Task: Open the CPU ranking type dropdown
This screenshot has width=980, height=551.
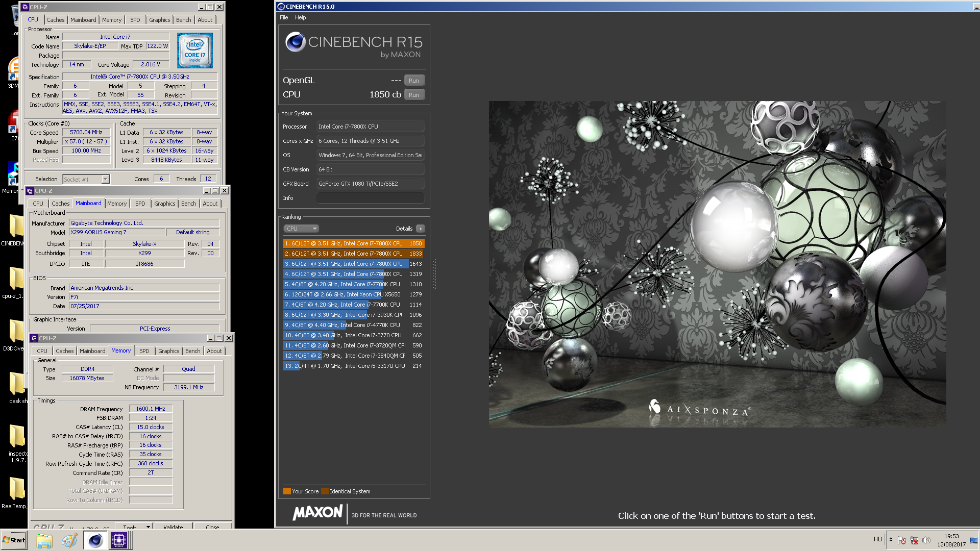Action: pyautogui.click(x=301, y=229)
